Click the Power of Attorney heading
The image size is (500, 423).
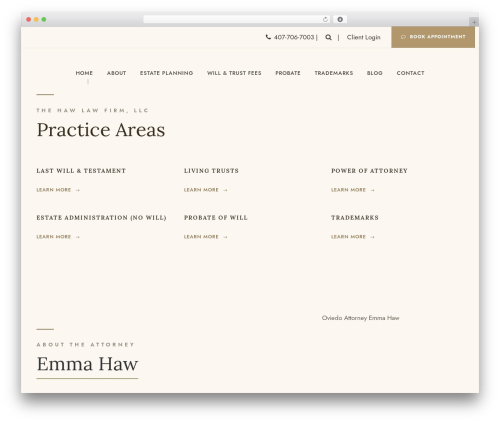(x=369, y=171)
